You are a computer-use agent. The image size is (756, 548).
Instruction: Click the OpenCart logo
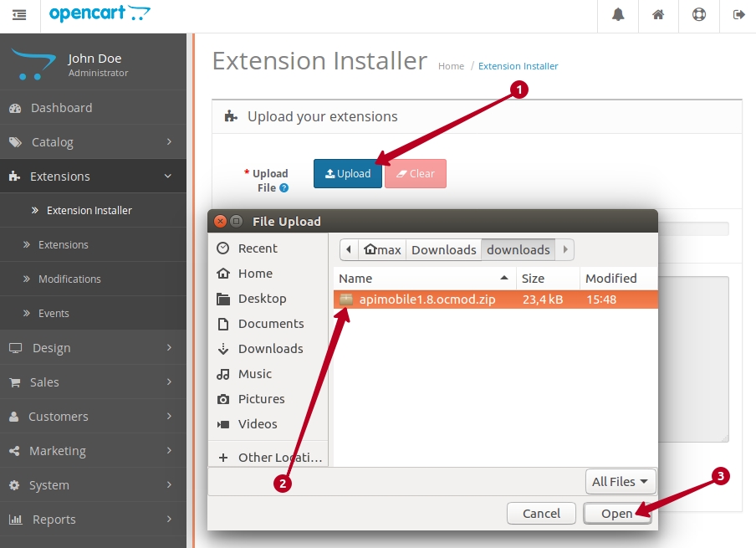click(100, 14)
